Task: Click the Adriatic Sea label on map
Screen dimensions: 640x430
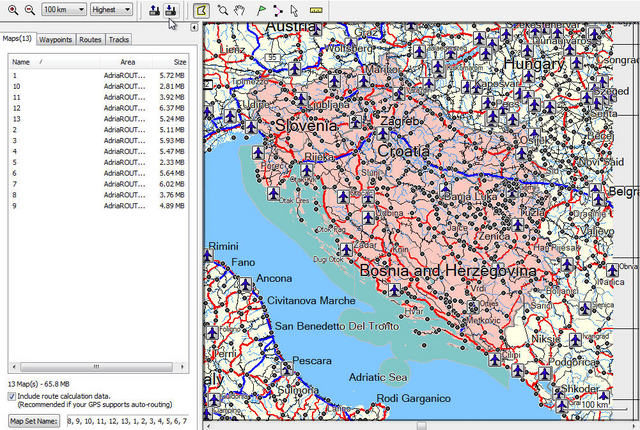Action: coord(378,377)
